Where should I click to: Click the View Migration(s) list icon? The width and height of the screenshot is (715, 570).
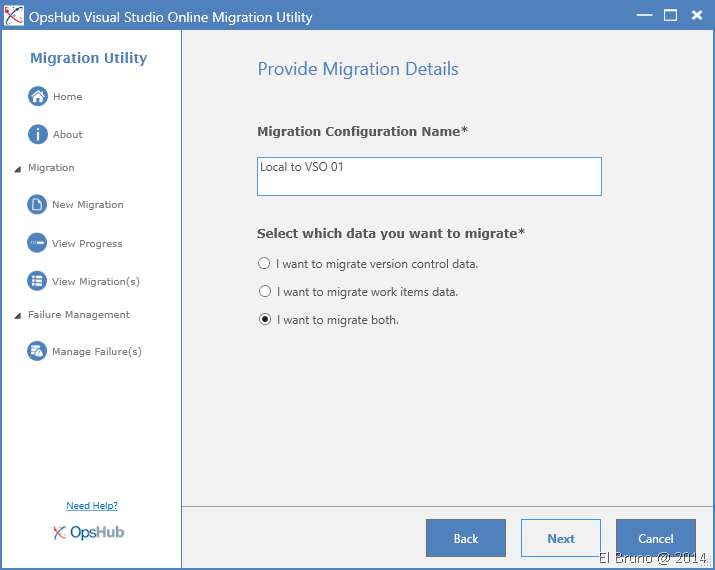(x=37, y=281)
